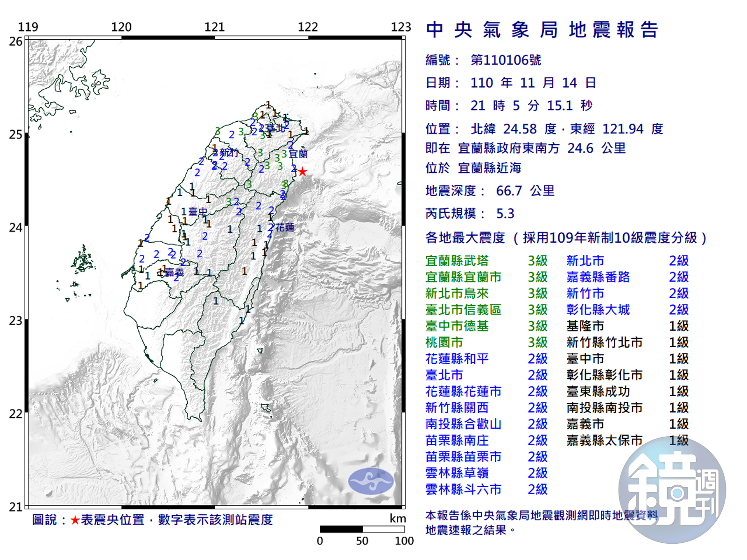This screenshot has height=560, width=747.
Task: Select the 臺中 city label on the map
Action: coord(197,212)
